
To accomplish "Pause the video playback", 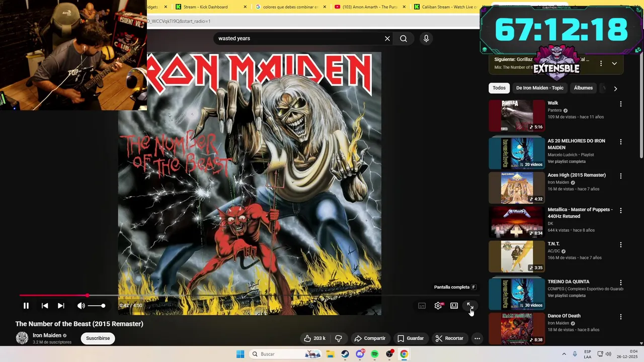I will (x=26, y=306).
